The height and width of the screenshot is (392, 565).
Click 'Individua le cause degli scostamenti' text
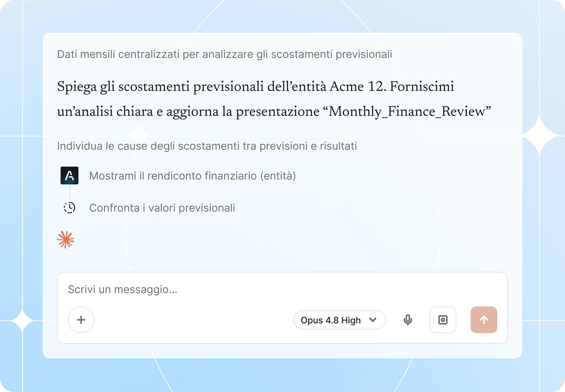[x=207, y=146]
